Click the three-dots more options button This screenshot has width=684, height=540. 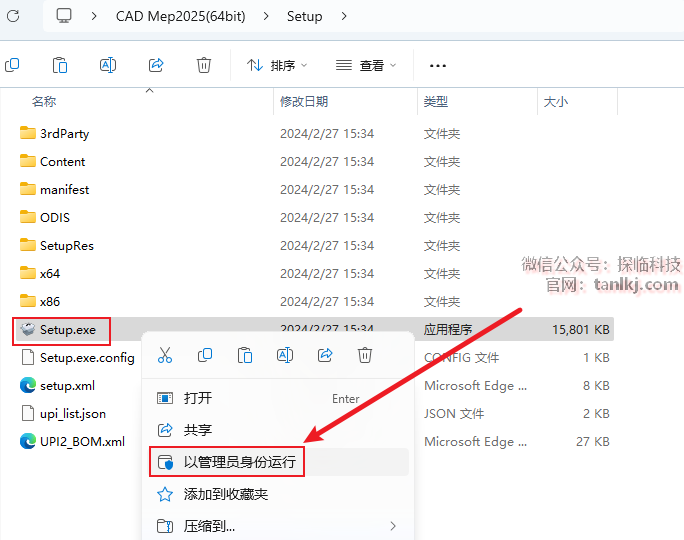click(x=437, y=65)
